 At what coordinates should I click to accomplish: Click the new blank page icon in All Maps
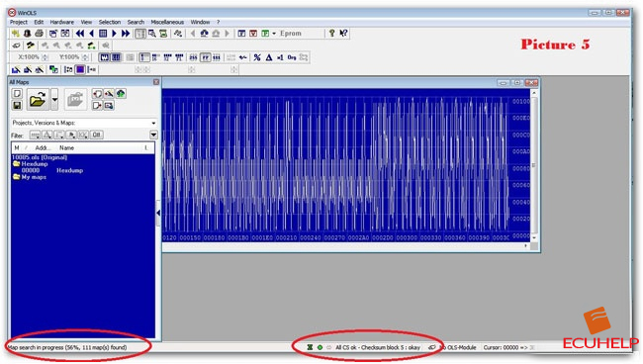pos(17,93)
